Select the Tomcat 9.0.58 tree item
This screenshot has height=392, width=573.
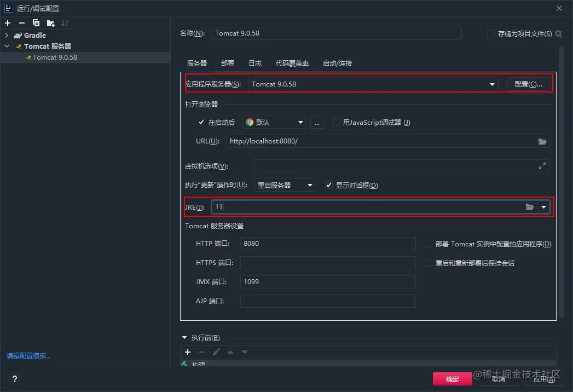click(x=55, y=57)
